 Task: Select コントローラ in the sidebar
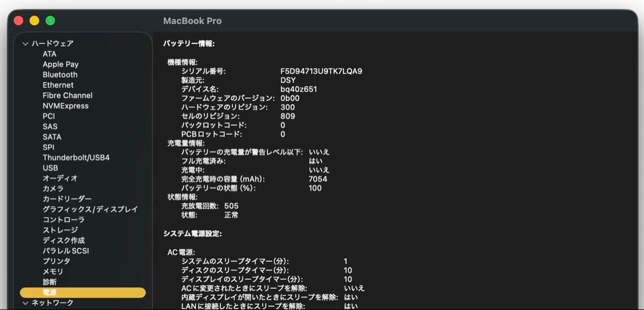[63, 219]
